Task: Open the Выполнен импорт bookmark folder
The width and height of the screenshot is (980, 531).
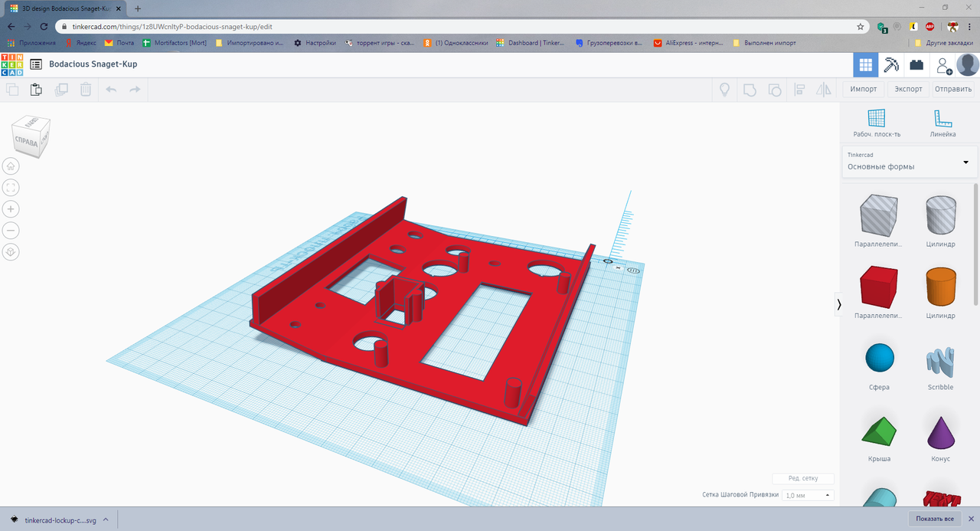Action: 765,43
